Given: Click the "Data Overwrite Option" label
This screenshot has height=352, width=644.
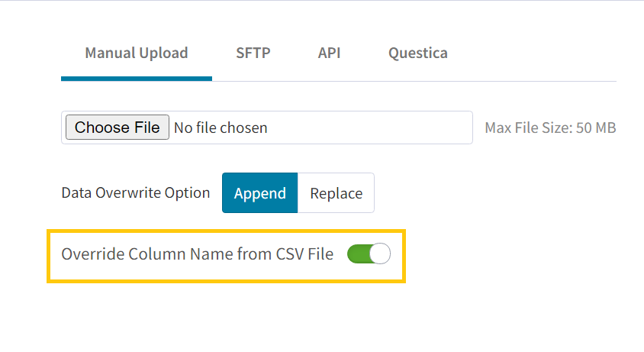Looking at the screenshot, I should click(135, 192).
